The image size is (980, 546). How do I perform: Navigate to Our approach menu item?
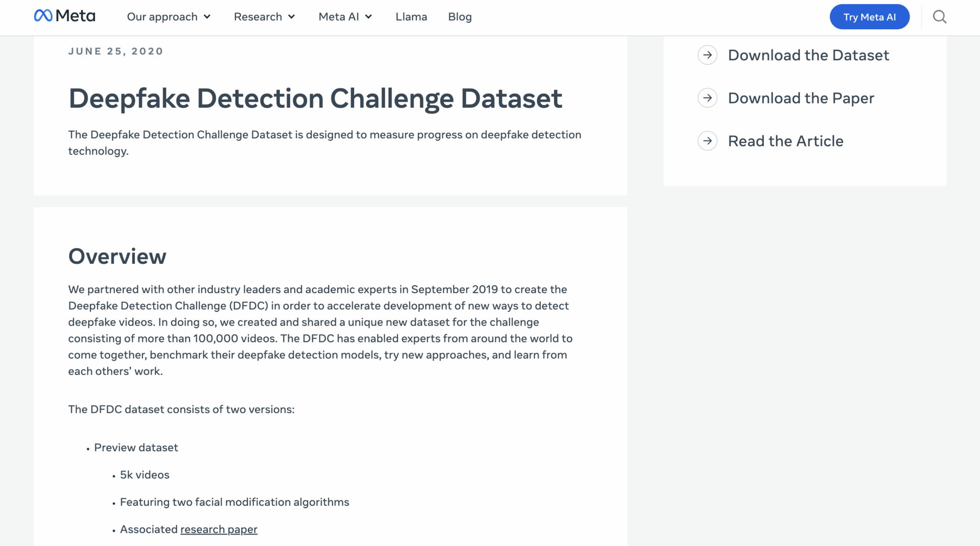tap(162, 17)
